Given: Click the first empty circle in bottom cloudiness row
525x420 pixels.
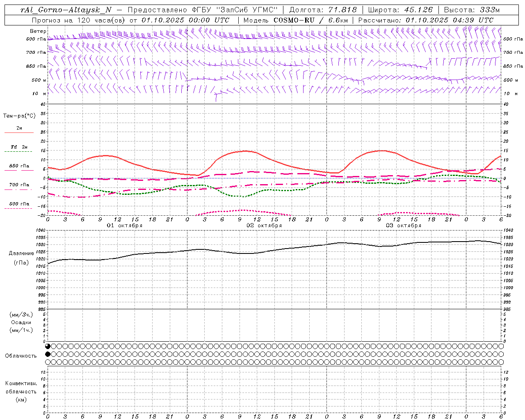Looking at the screenshot, I should point(48,362).
